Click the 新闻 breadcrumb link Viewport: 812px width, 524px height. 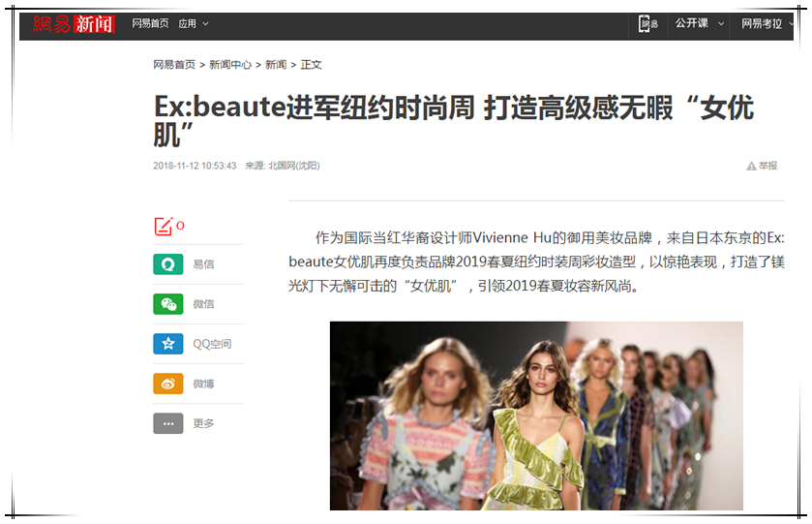click(x=276, y=65)
